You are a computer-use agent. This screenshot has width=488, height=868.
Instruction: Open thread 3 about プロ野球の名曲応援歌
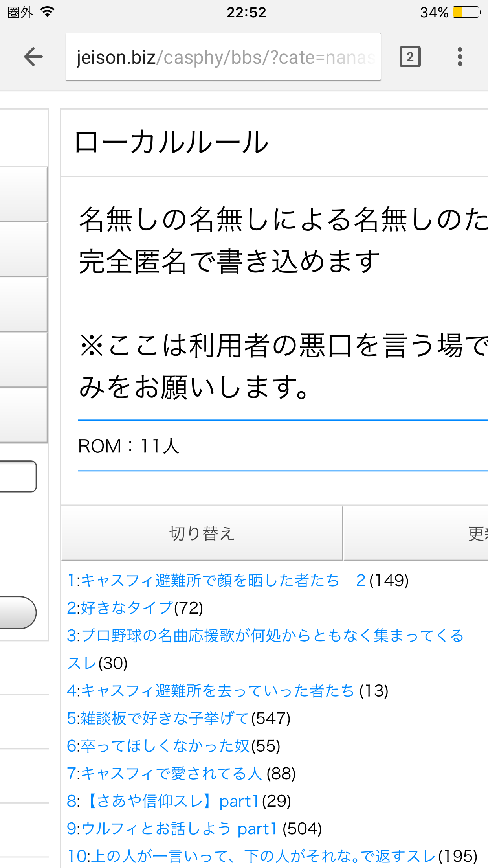265,636
